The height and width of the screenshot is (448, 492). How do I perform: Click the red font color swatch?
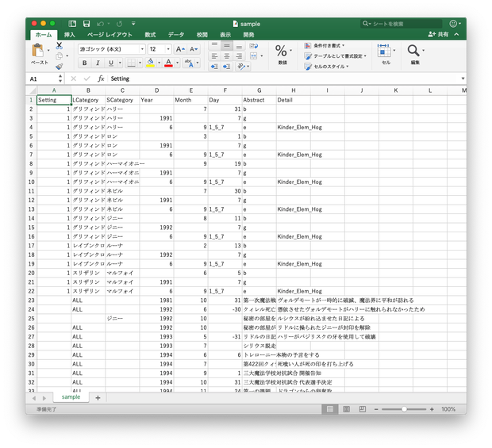168,63
